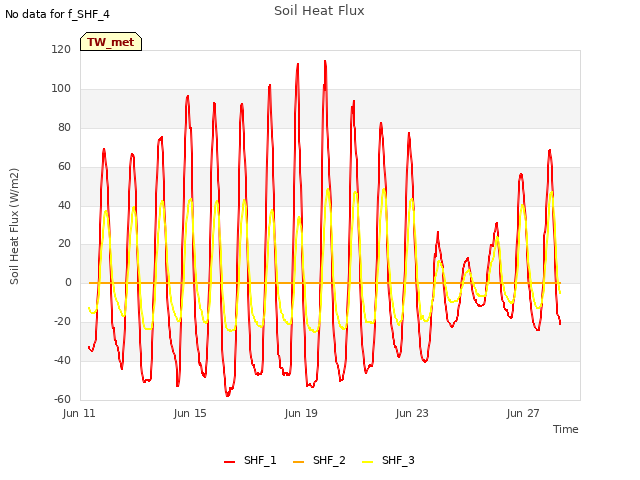Click the highest red SHF_1 peak near Jun 20
This screenshot has height=480, width=640.
click(325, 61)
